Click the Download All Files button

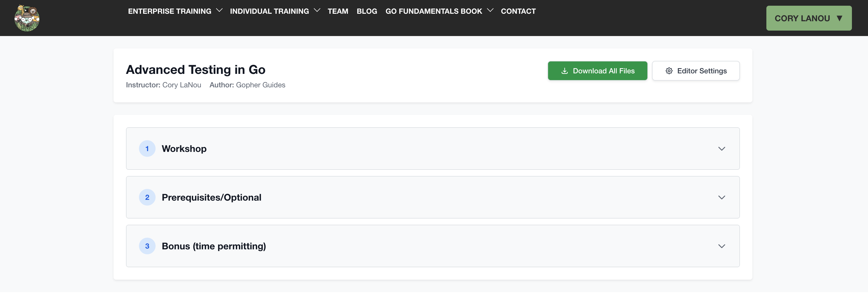click(x=597, y=71)
